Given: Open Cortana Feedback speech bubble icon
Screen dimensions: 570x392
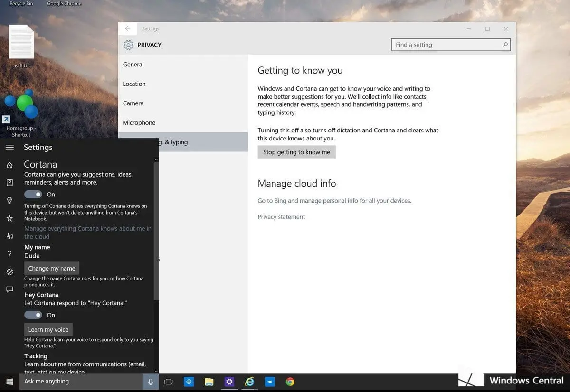Looking at the screenshot, I should pos(9,289).
